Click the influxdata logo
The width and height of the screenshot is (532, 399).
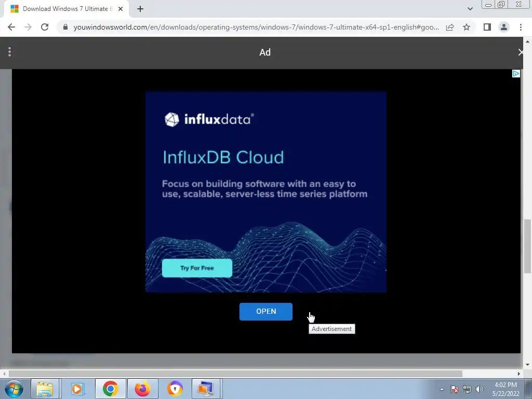point(209,119)
